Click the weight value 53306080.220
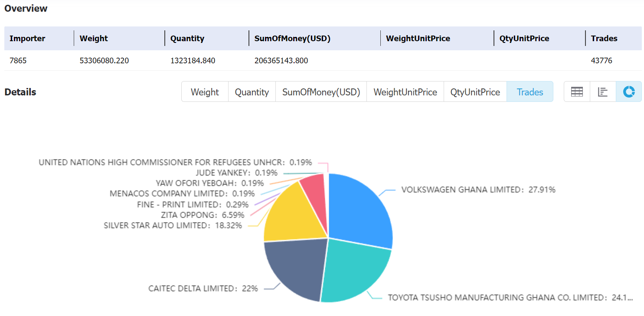Viewport: 644px width, 316px height. 104,61
